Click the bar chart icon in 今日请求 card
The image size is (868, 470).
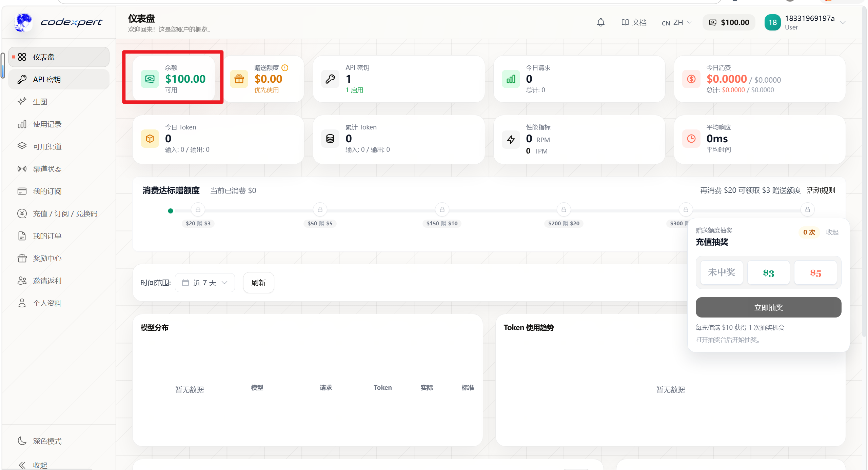tap(511, 79)
